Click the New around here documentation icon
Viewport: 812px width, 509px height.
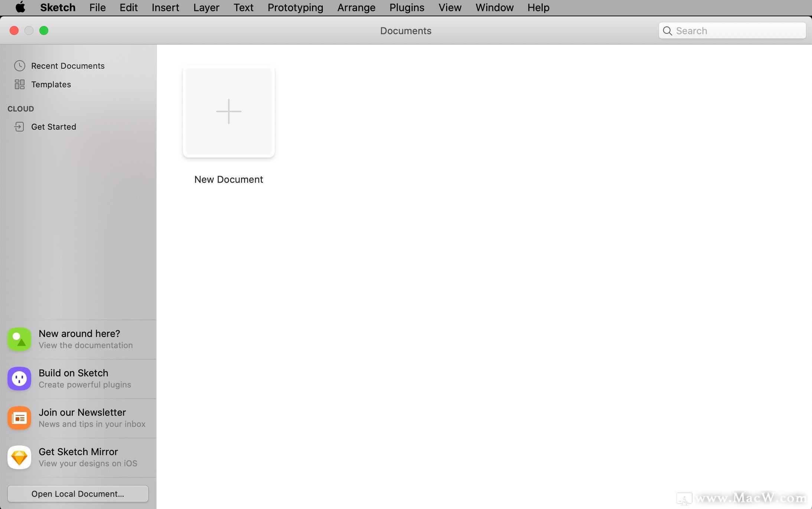[19, 339]
